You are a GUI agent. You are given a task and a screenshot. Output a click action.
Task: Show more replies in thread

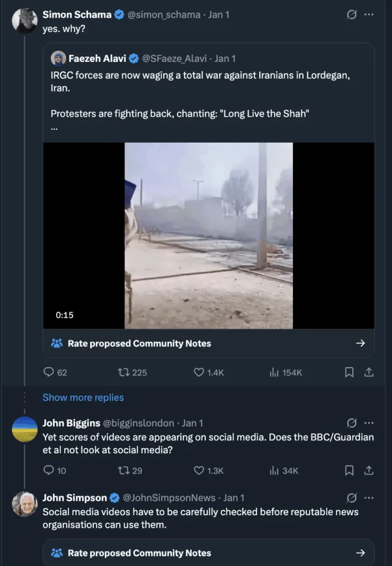83,397
